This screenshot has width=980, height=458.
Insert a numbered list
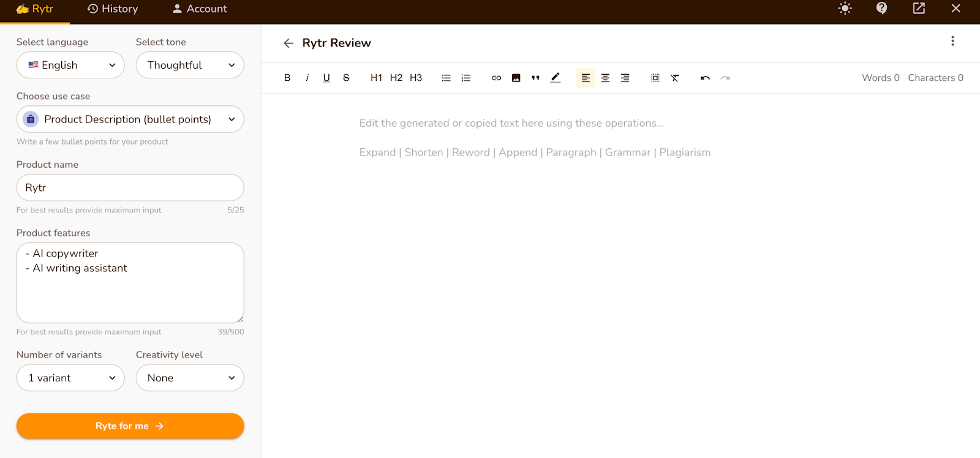[466, 78]
